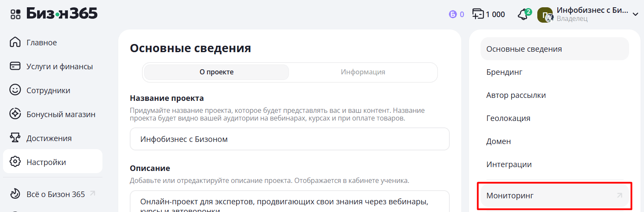This screenshot has height=212, width=644.
Task: Click the Бонусный магазин icon
Action: [15, 115]
